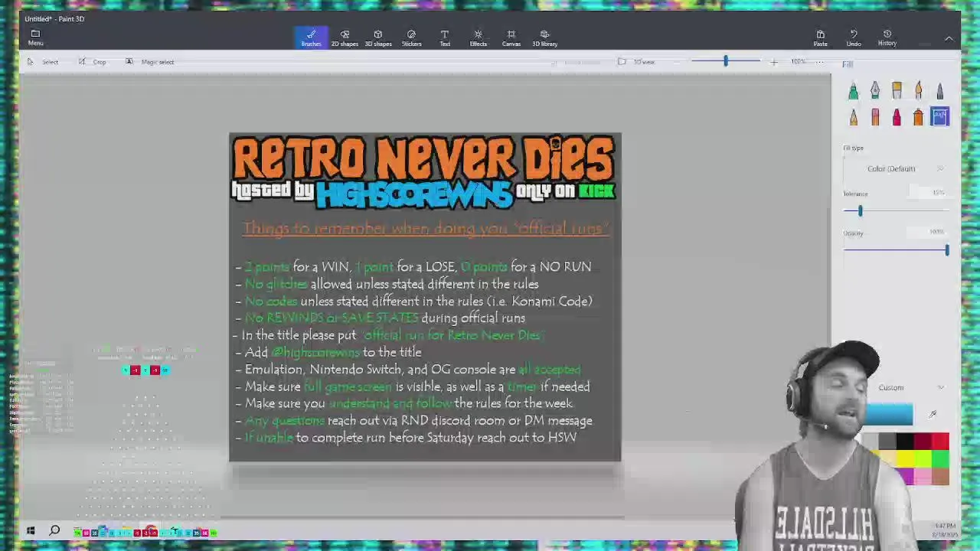Adjust the Opacity slider
Screen dimensions: 980x551
click(946, 250)
